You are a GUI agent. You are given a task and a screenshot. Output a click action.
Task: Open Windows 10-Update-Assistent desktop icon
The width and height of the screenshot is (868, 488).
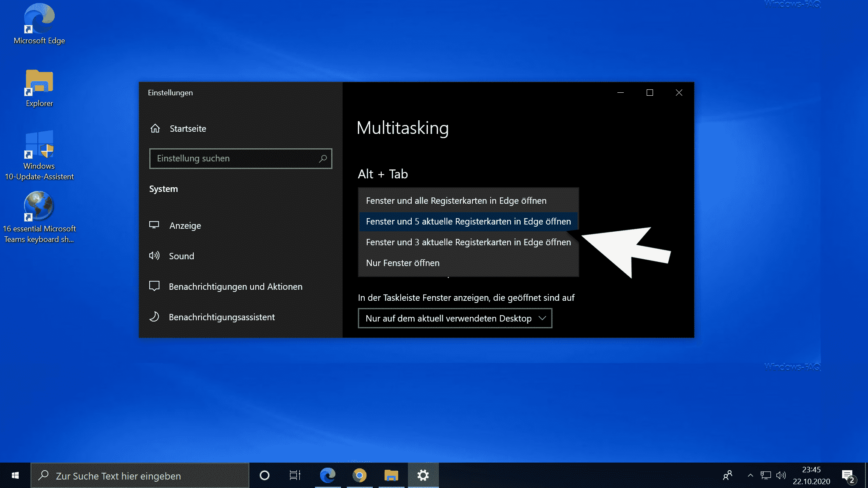39,155
